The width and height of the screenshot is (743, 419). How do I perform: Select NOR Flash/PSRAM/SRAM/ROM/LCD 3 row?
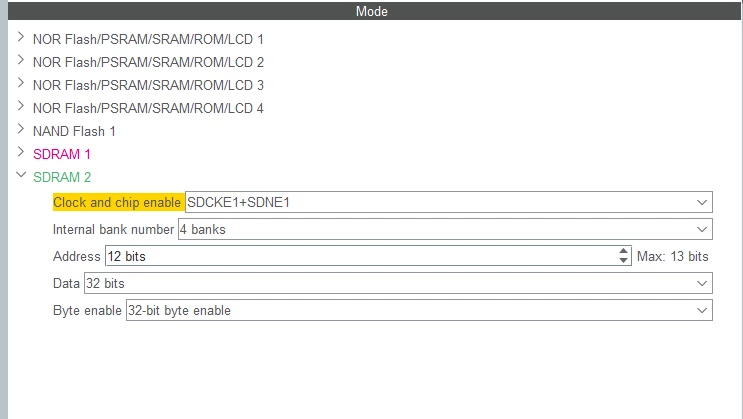click(x=148, y=85)
